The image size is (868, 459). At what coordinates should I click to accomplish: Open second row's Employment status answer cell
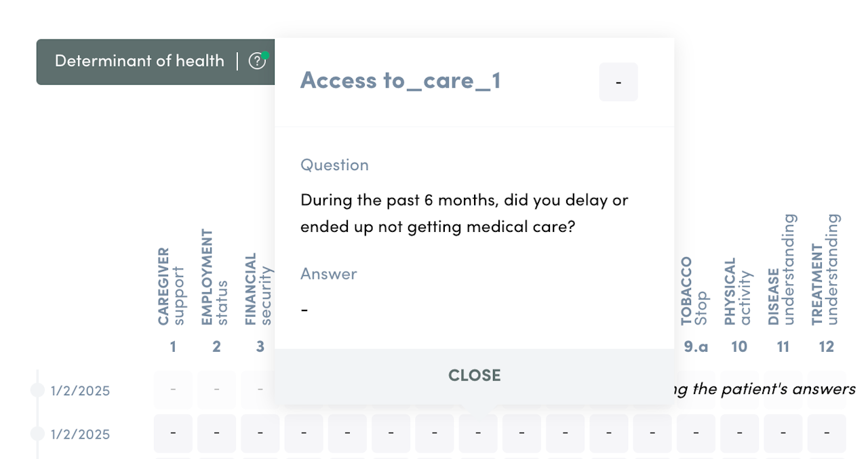(216, 433)
